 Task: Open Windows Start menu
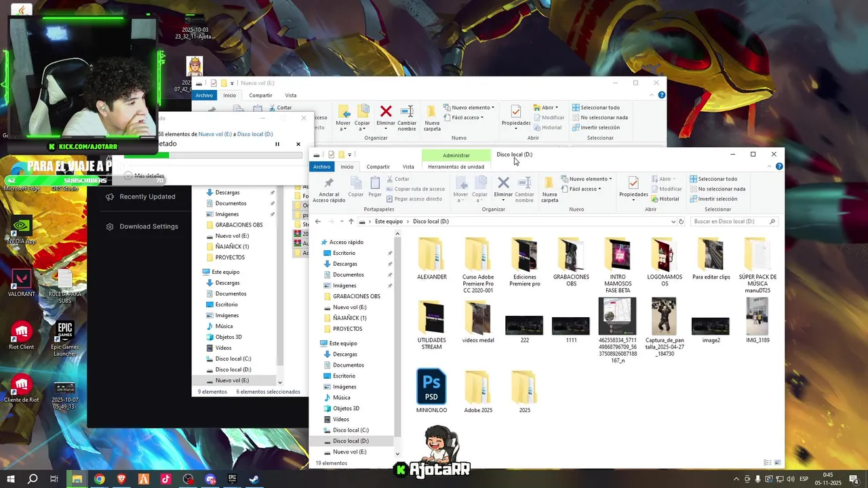click(11, 479)
